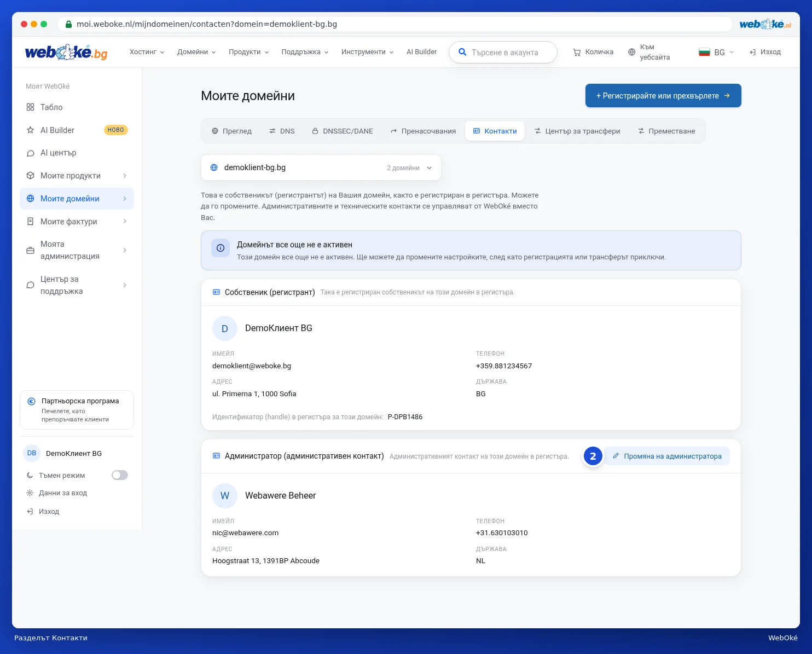The width and height of the screenshot is (812, 654).
Task: Click Изход in the sidebar footer
Action: click(x=43, y=512)
